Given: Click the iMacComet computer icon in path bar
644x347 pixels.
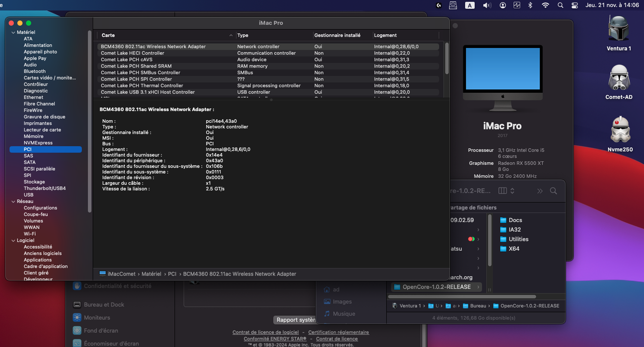Looking at the screenshot, I should pyautogui.click(x=103, y=274).
